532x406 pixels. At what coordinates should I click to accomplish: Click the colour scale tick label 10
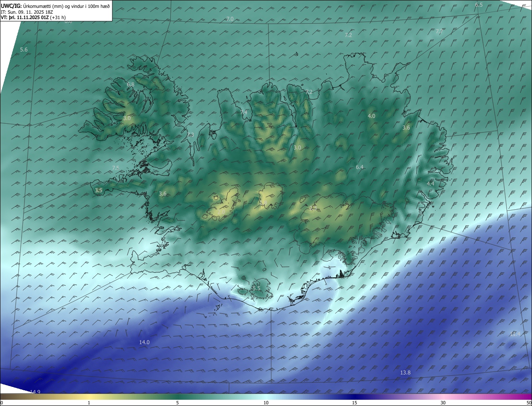266,403
